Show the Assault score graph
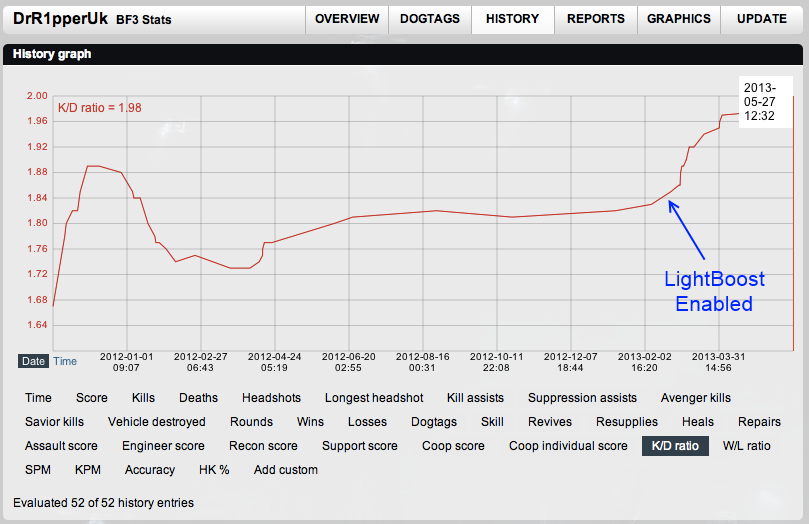The height and width of the screenshot is (524, 809). click(x=61, y=446)
